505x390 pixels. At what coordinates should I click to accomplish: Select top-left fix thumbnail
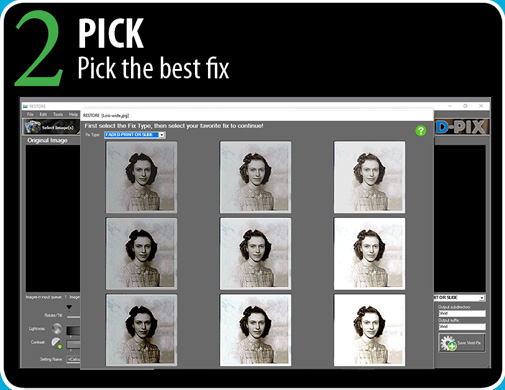[141, 177]
